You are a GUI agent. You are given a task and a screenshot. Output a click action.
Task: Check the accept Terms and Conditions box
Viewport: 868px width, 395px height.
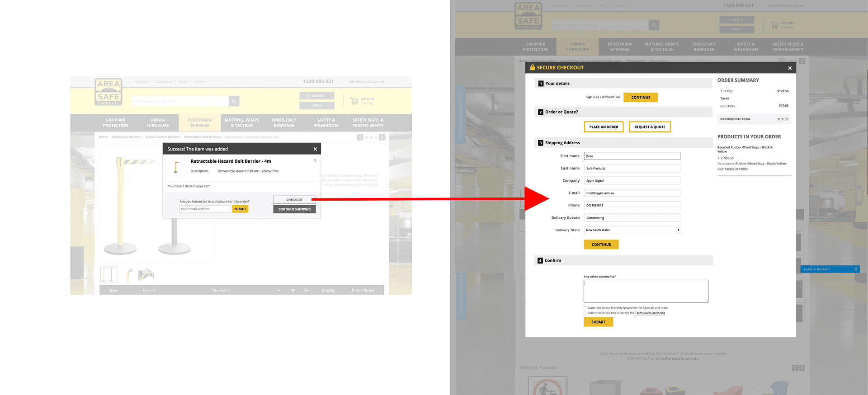[585, 313]
